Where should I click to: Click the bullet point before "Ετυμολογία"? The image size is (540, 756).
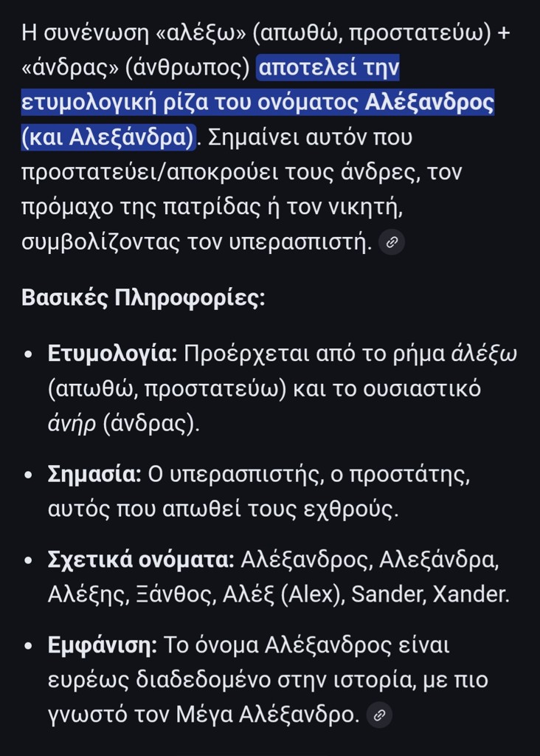coord(28,355)
